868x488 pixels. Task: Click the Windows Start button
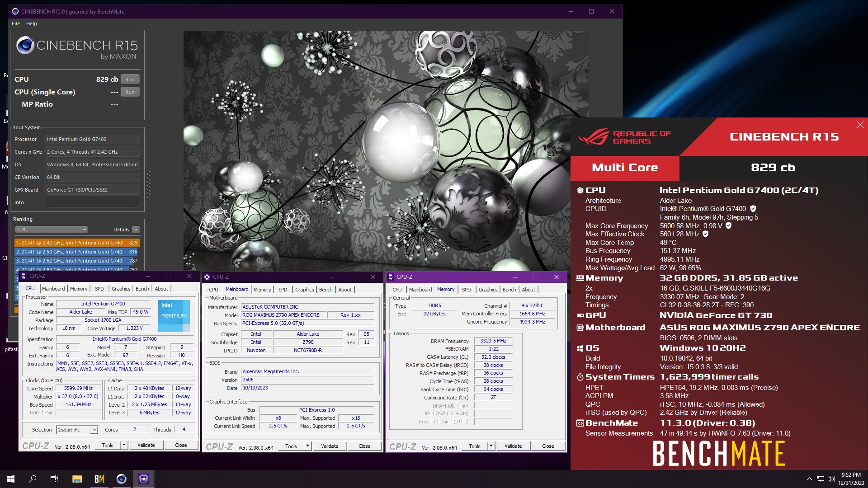pyautogui.click(x=11, y=479)
